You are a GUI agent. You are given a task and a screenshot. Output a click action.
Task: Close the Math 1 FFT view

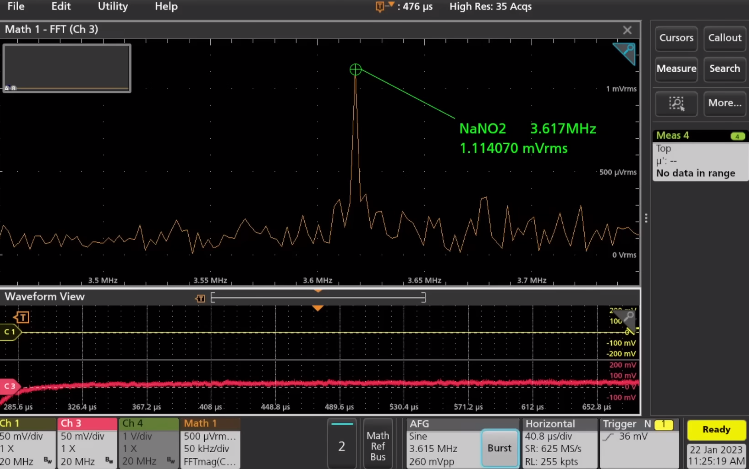tap(627, 30)
